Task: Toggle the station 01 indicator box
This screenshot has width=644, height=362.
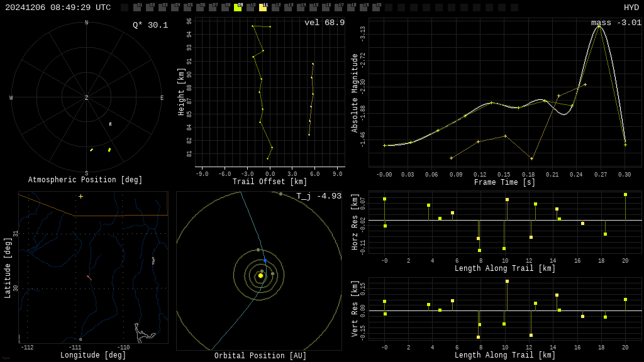Action: pyautogui.click(x=137, y=8)
